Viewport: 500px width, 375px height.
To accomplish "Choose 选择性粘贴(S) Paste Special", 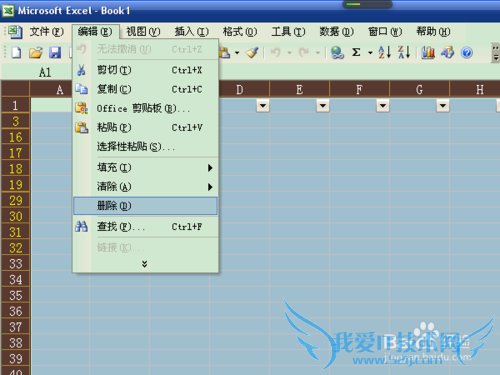I will [x=145, y=146].
